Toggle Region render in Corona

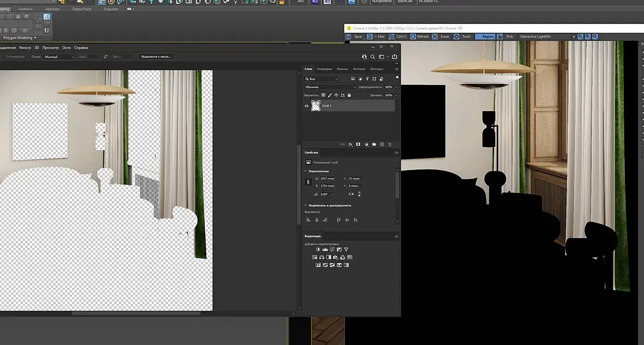tap(485, 37)
